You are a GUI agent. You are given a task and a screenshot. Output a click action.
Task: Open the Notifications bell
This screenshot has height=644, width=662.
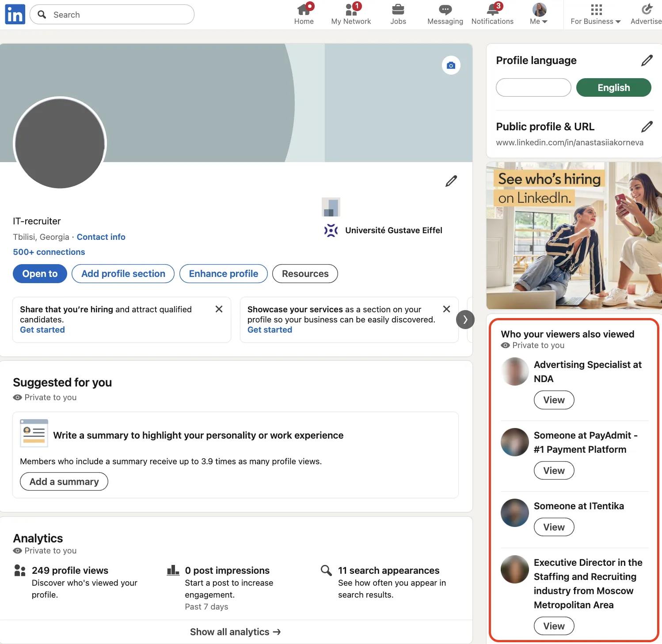(492, 10)
